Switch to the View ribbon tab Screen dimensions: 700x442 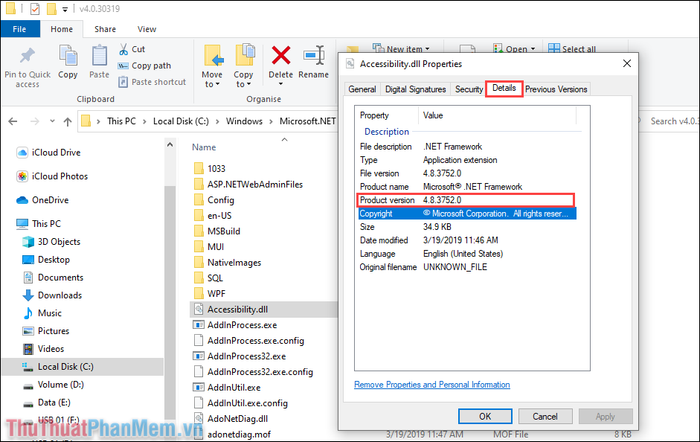click(x=146, y=29)
